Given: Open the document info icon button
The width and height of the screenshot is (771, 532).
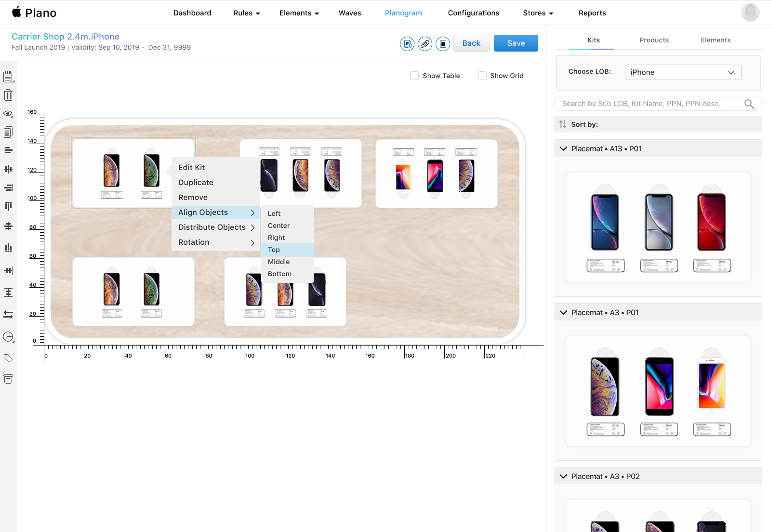Looking at the screenshot, I should click(x=407, y=44).
